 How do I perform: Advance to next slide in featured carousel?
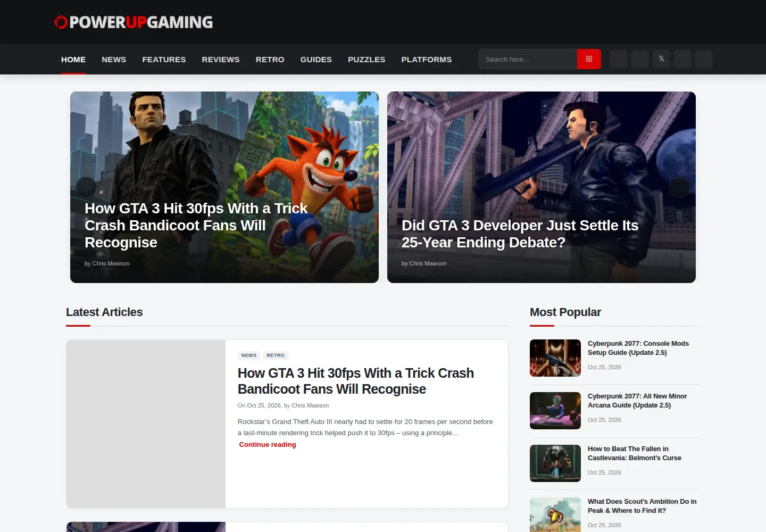click(x=679, y=187)
